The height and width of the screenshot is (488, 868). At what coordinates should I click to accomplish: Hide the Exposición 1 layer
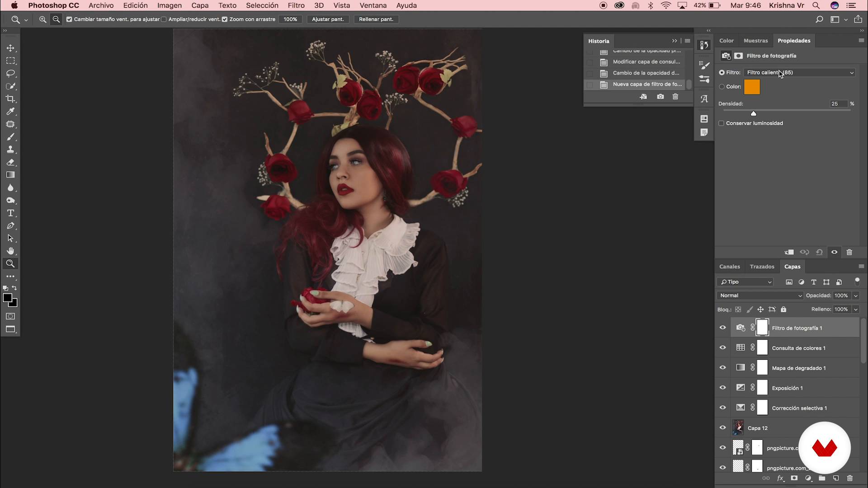pos(723,388)
